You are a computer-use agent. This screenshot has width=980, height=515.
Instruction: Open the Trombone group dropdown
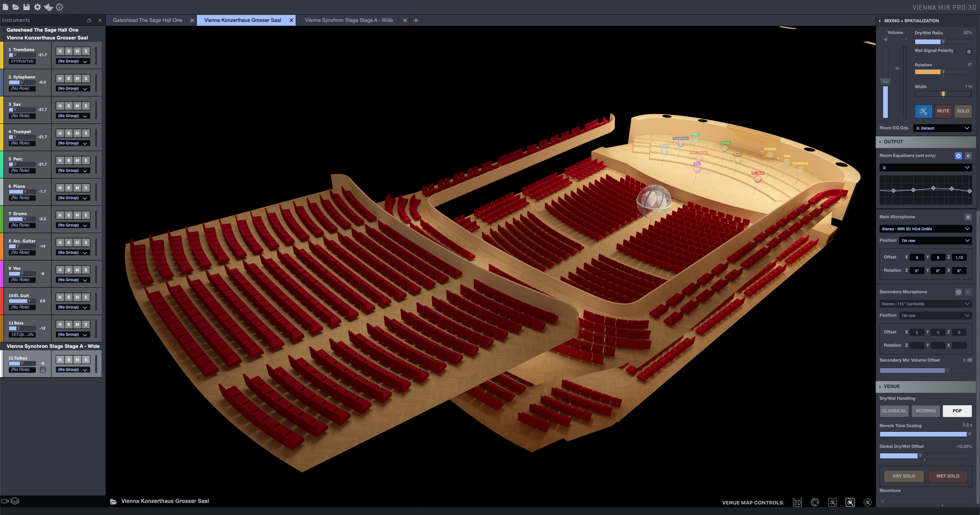[73, 61]
